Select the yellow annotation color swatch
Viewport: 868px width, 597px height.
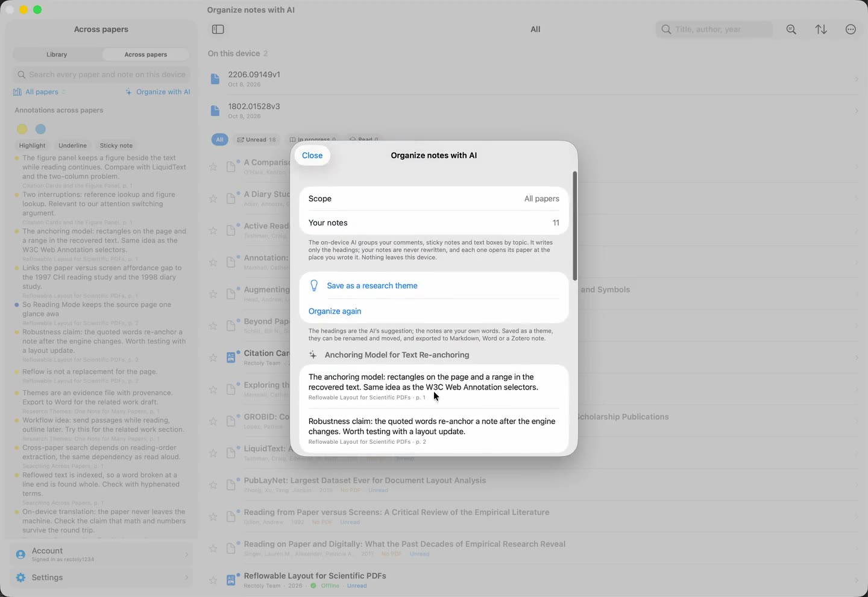[22, 129]
